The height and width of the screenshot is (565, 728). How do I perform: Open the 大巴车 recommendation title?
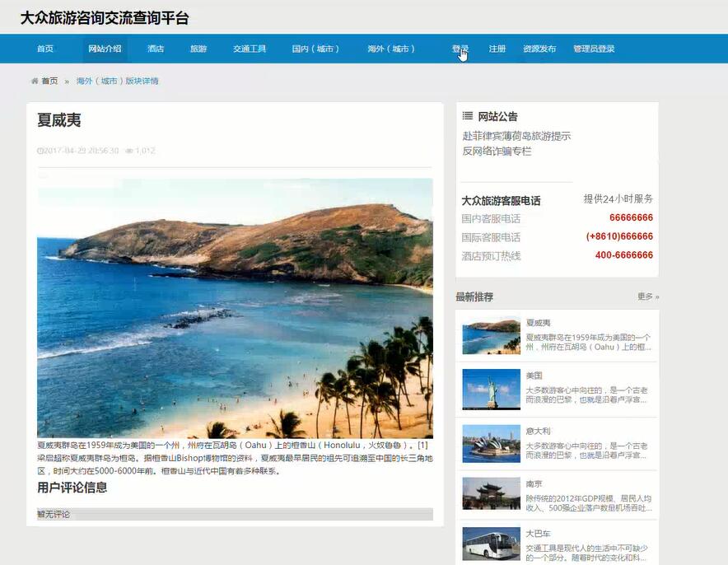[538, 534]
